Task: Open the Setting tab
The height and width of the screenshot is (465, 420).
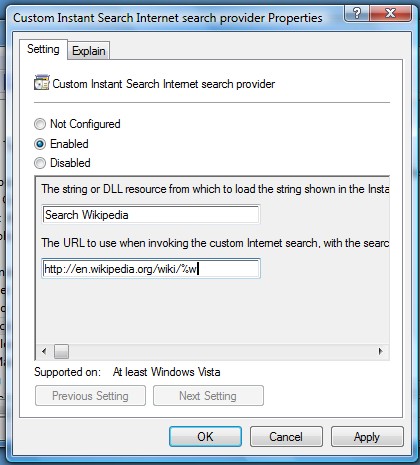Action: 43,49
